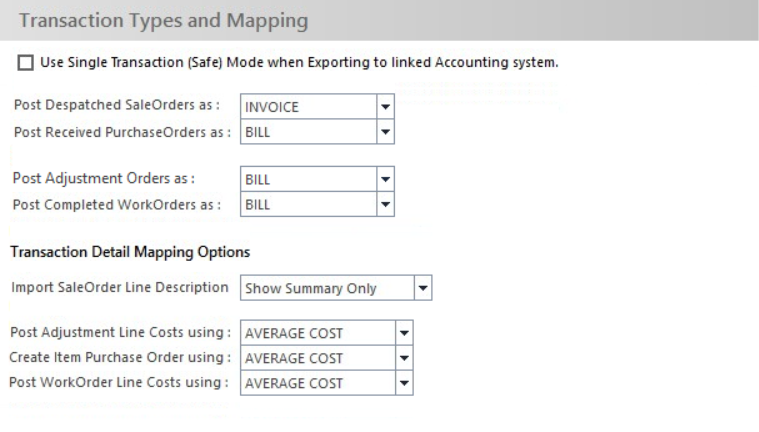Open arrow for Post Adjustment Line Costs

404,333
